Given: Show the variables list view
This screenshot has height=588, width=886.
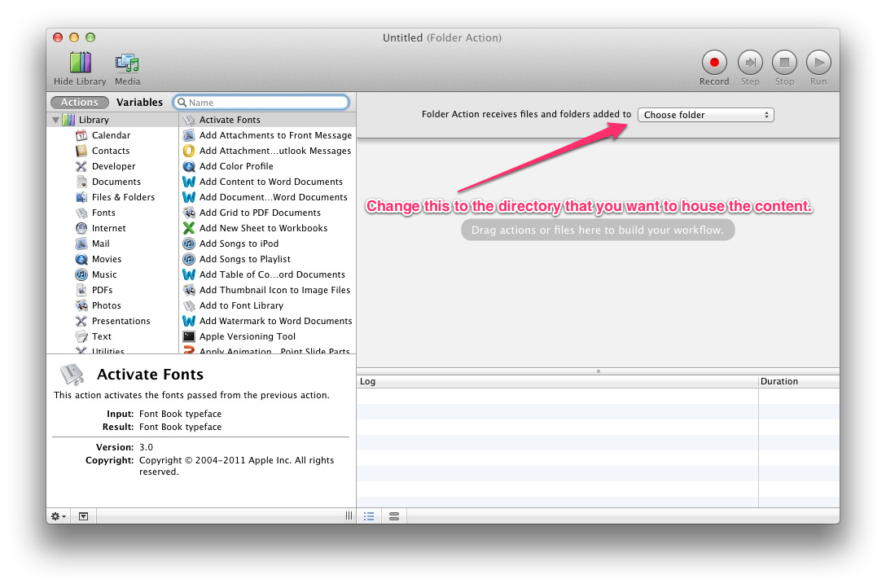Looking at the screenshot, I should [x=394, y=516].
